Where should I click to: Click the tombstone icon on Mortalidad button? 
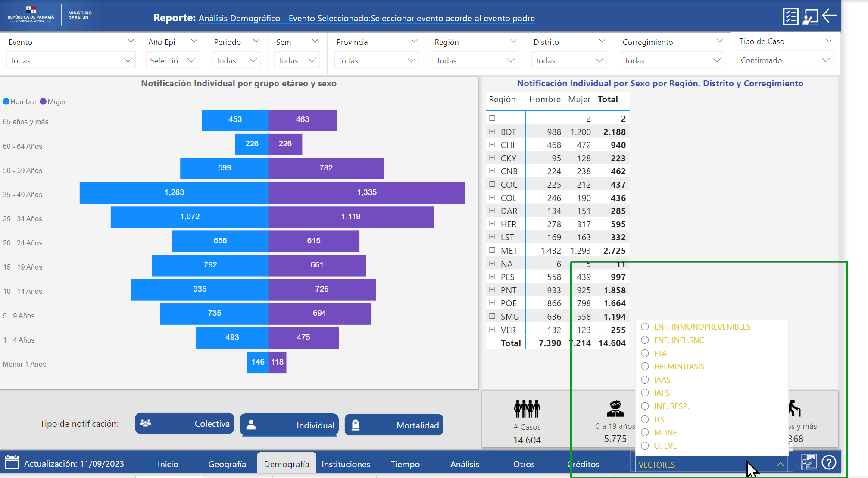pos(356,425)
